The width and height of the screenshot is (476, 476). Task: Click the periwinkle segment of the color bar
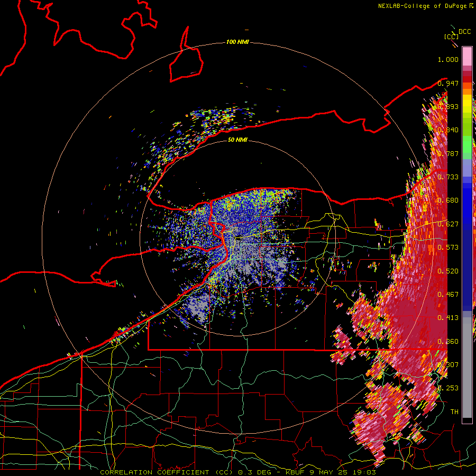click(x=467, y=168)
